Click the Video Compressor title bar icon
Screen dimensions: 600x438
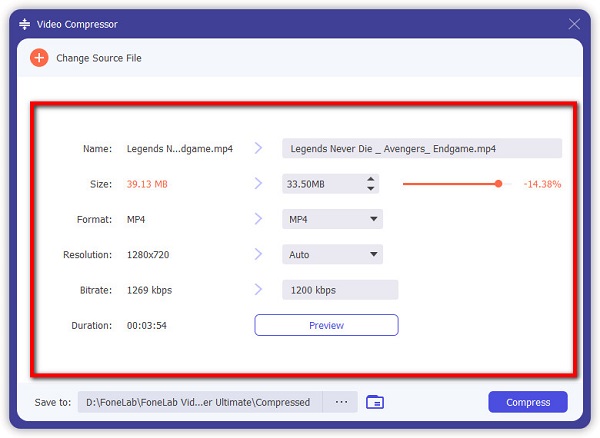(x=24, y=24)
